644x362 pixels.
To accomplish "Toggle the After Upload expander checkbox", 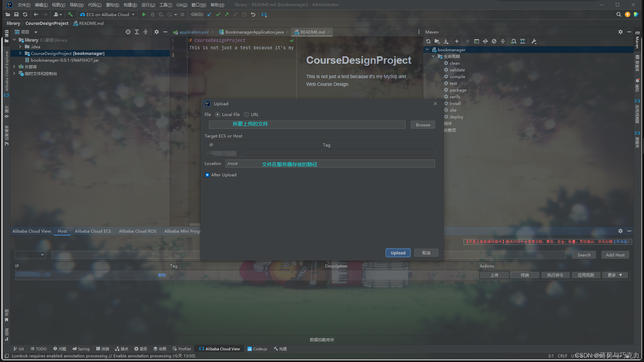I will (207, 175).
